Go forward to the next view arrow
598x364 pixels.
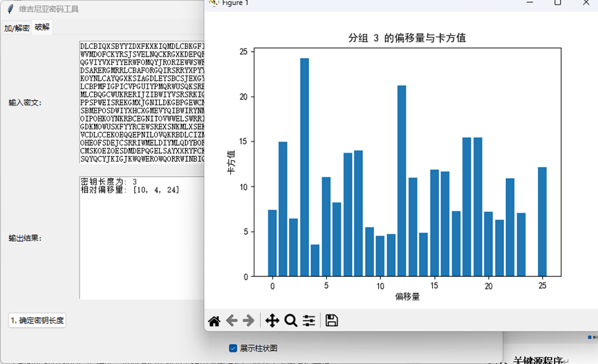point(249,321)
